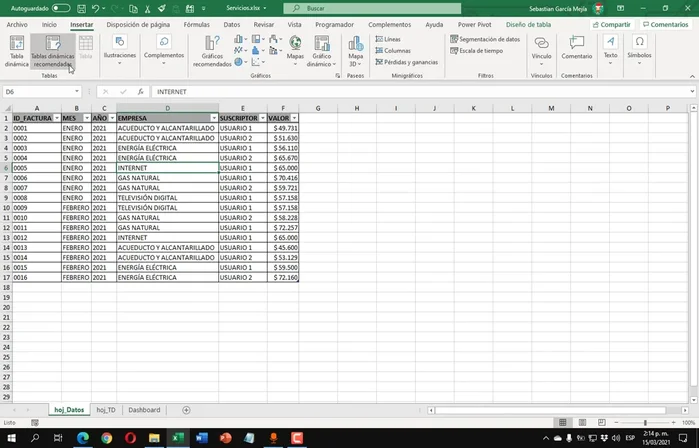Click the Undo arrow icon
This screenshot has height=448, width=699.
tap(95, 8)
